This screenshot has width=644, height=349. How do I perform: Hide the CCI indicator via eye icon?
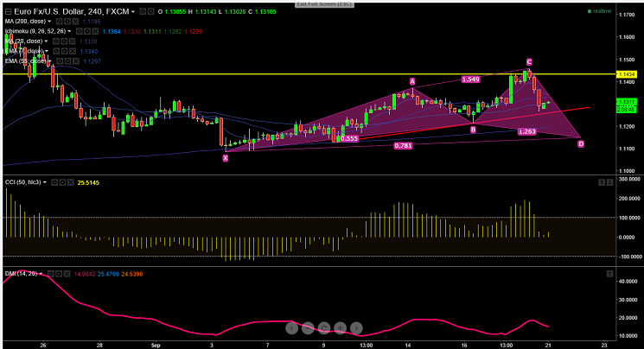(x=54, y=182)
